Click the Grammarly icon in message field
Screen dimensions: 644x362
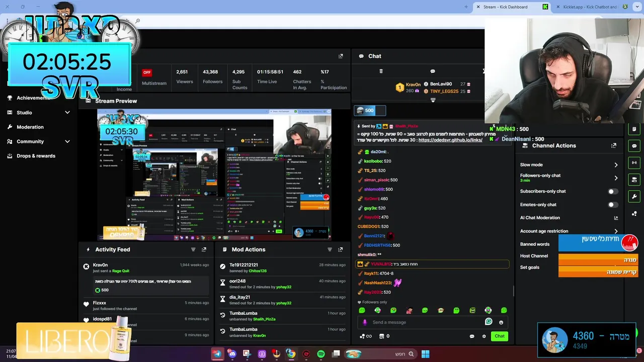tap(489, 322)
